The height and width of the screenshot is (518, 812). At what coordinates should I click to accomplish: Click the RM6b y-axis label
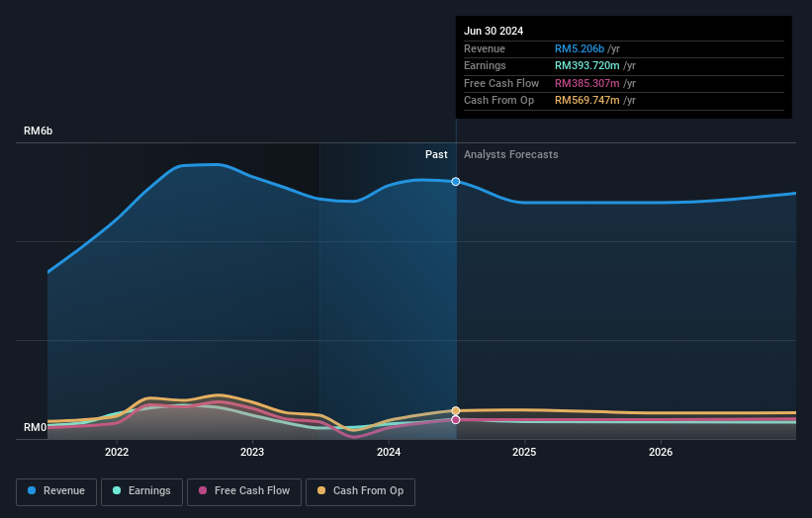click(38, 130)
